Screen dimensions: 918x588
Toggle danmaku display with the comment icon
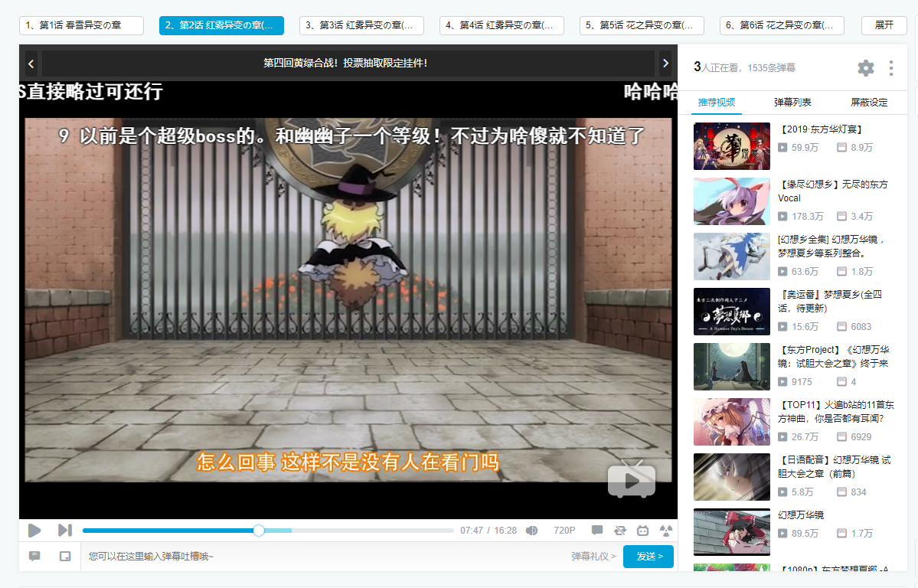597,531
